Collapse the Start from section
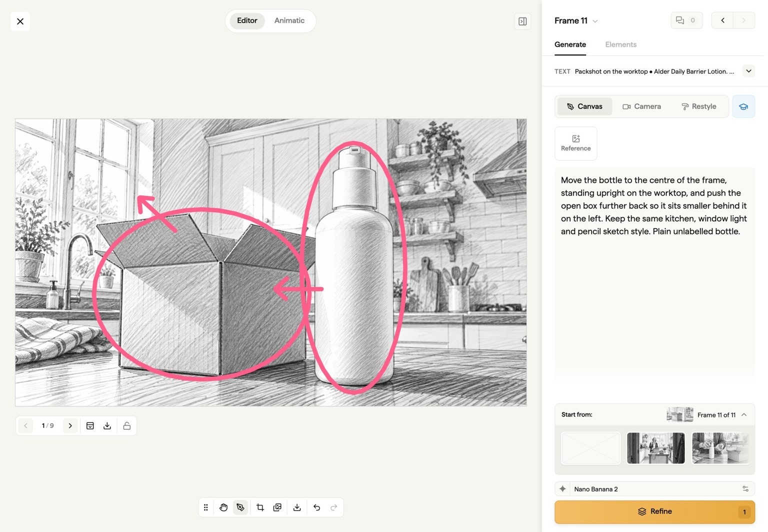The height and width of the screenshot is (532, 768). click(744, 415)
